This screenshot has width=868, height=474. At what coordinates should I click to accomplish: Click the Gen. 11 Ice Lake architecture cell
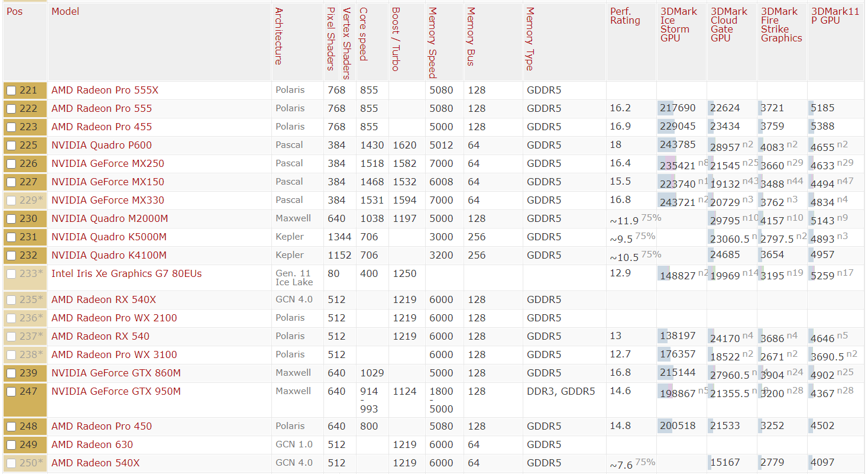[294, 278]
